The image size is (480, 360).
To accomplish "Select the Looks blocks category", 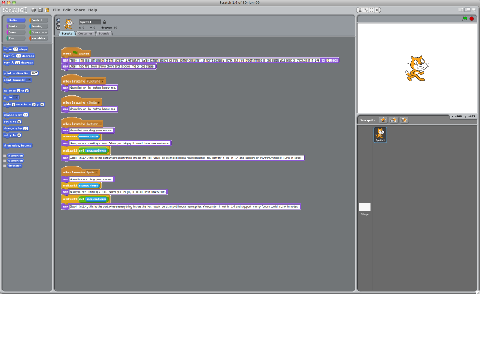I will tap(16, 26).
